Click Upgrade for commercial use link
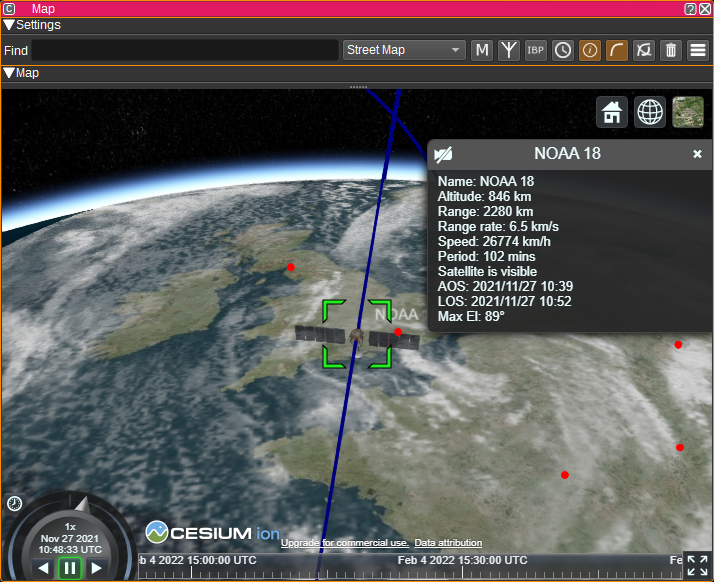 344,543
